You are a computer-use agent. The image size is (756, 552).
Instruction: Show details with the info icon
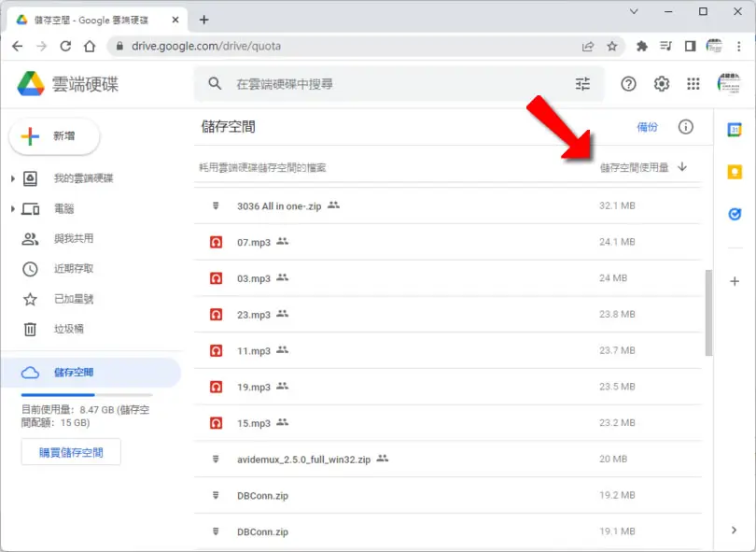point(686,127)
